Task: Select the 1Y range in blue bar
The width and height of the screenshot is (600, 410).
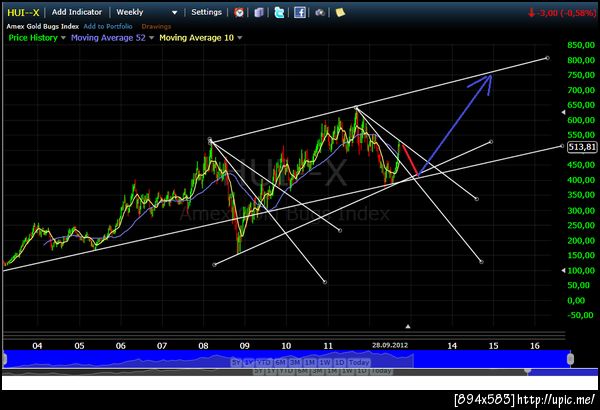Action: click(249, 362)
